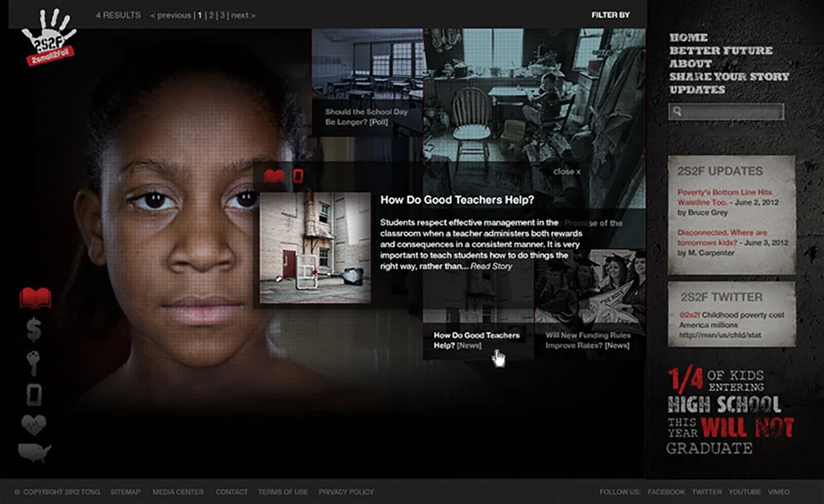Click the 2S2F Twitter panel heading

[721, 296]
